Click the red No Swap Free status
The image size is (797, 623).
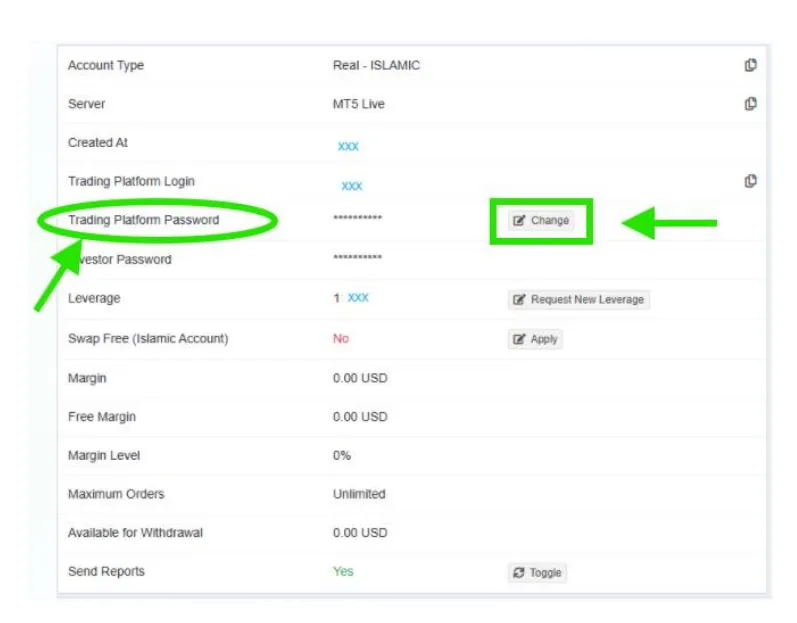pos(341,338)
